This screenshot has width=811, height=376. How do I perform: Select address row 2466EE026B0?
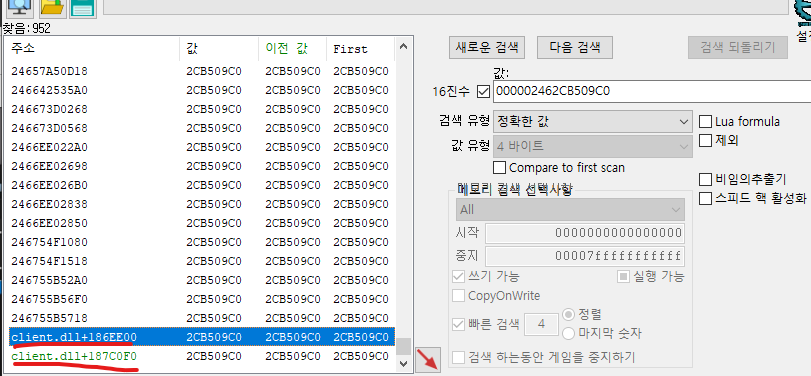click(201, 185)
